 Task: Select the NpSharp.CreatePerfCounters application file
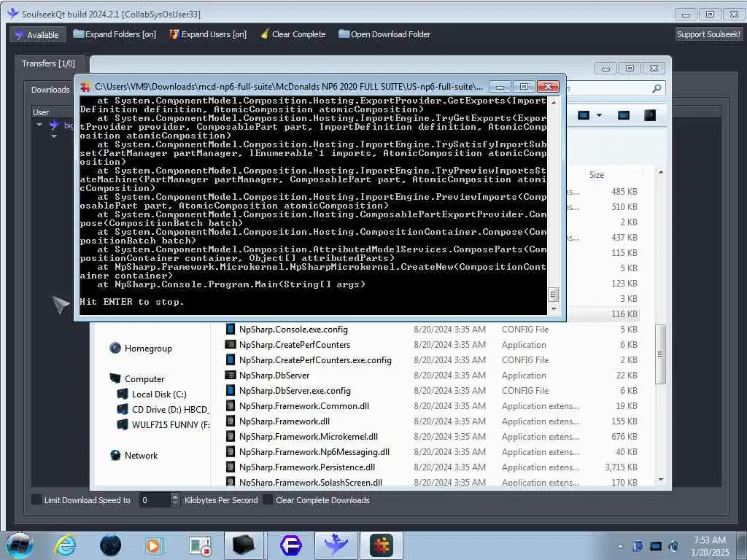pyautogui.click(x=295, y=345)
